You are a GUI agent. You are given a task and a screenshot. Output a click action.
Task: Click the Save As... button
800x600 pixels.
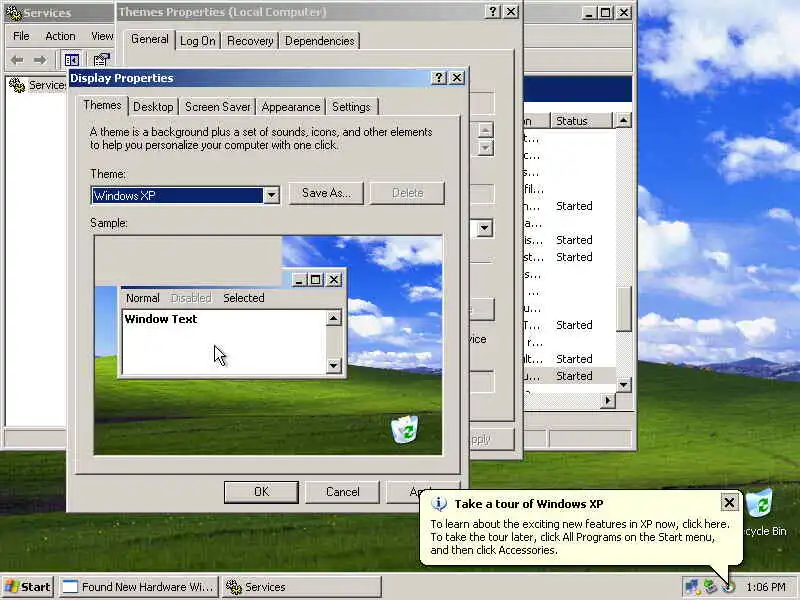(x=326, y=193)
